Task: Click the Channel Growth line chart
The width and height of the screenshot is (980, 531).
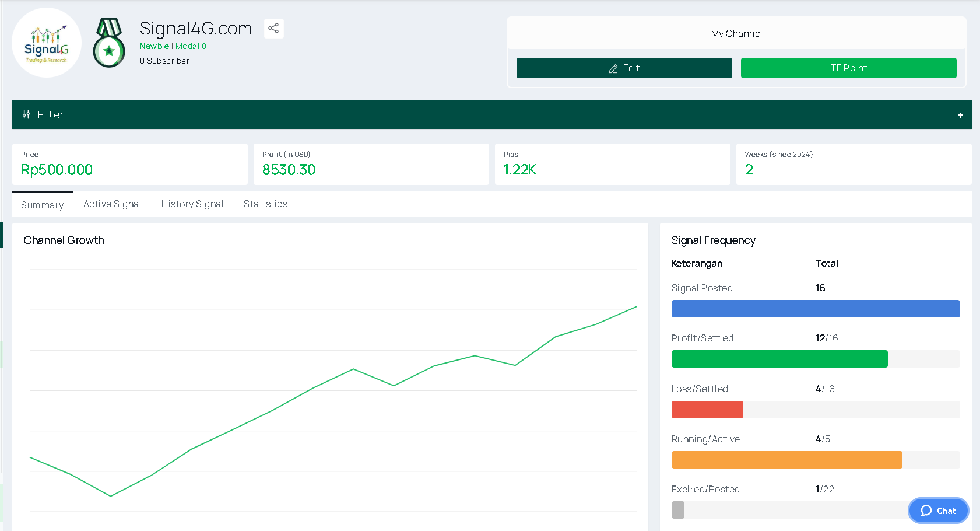Action: (x=333, y=391)
